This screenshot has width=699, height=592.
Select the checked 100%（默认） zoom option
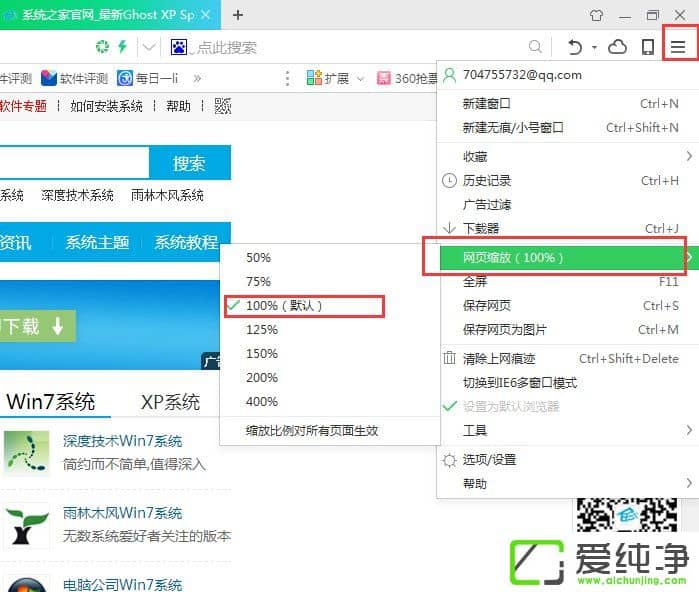pyautogui.click(x=284, y=305)
